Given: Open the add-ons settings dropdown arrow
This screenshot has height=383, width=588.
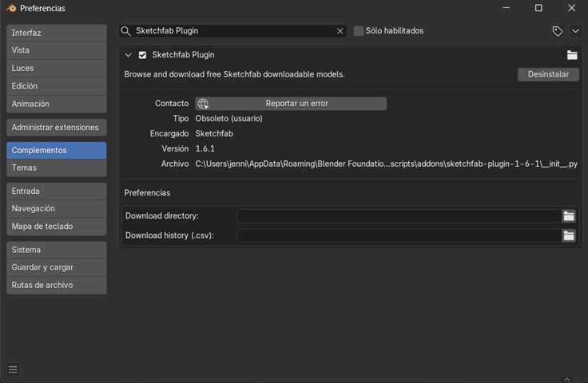Looking at the screenshot, I should tap(575, 31).
